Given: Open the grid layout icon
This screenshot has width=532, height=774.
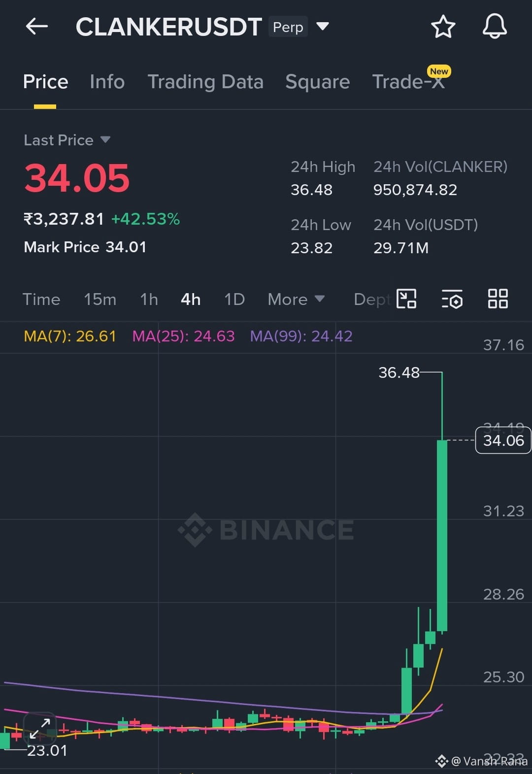Looking at the screenshot, I should pos(498,299).
